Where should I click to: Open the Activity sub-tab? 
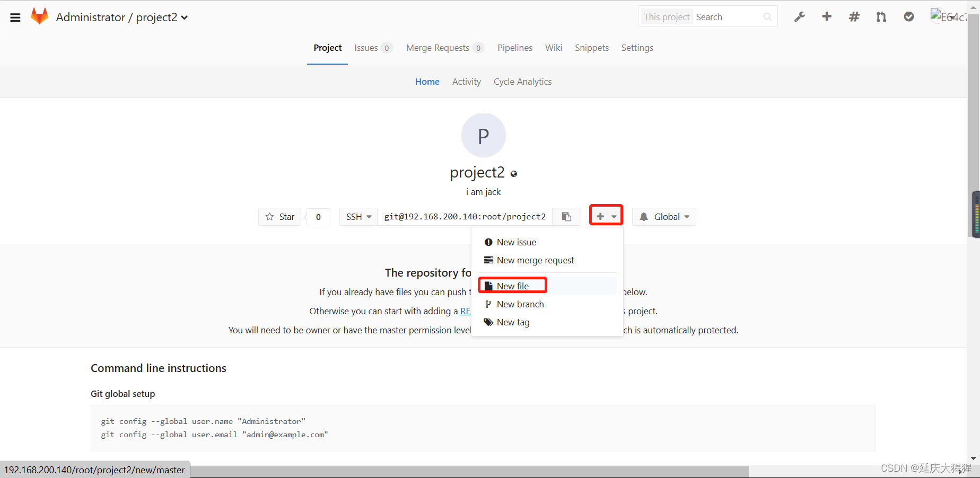pos(467,82)
